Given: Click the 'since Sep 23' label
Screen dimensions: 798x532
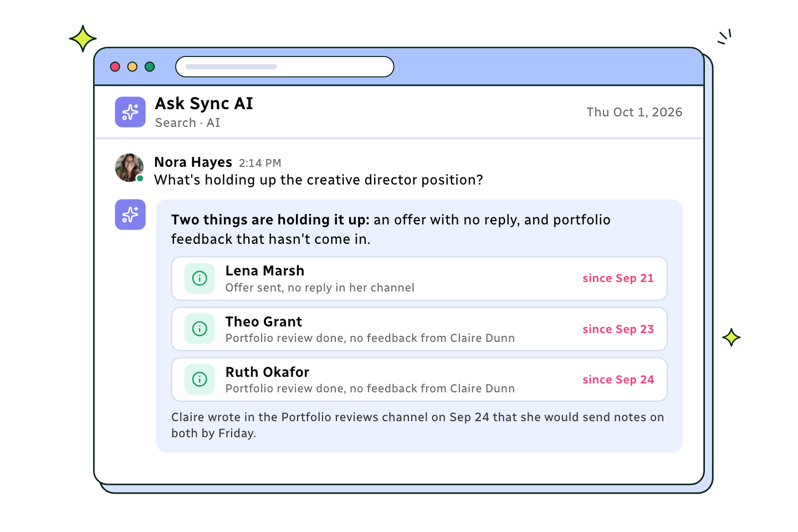Looking at the screenshot, I should point(618,329).
